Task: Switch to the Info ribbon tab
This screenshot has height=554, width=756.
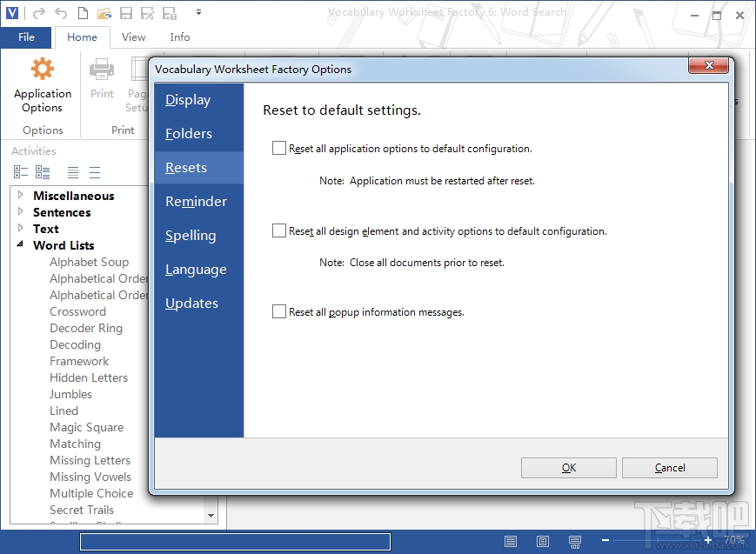Action: [x=180, y=37]
